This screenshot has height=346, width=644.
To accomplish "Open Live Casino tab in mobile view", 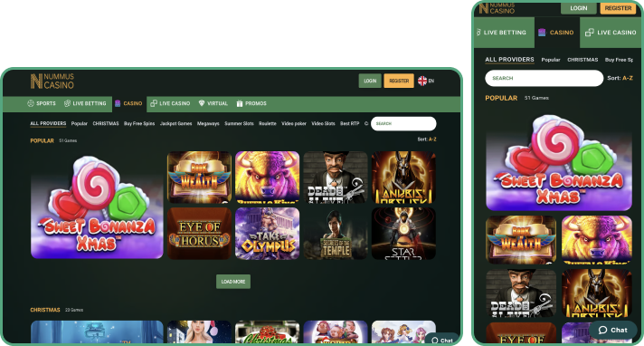I will 611,32.
